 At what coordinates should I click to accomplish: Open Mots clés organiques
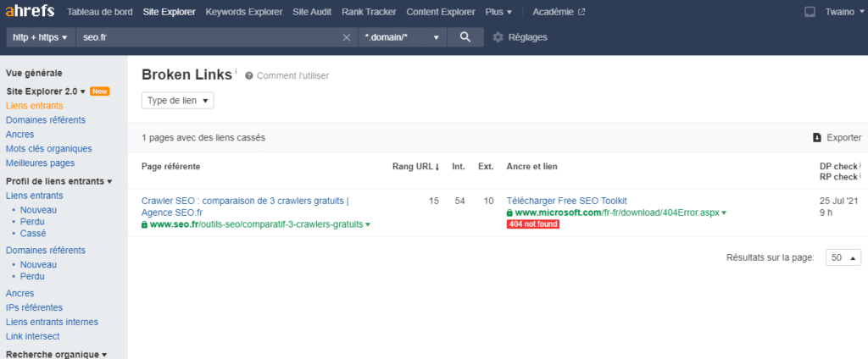48,149
